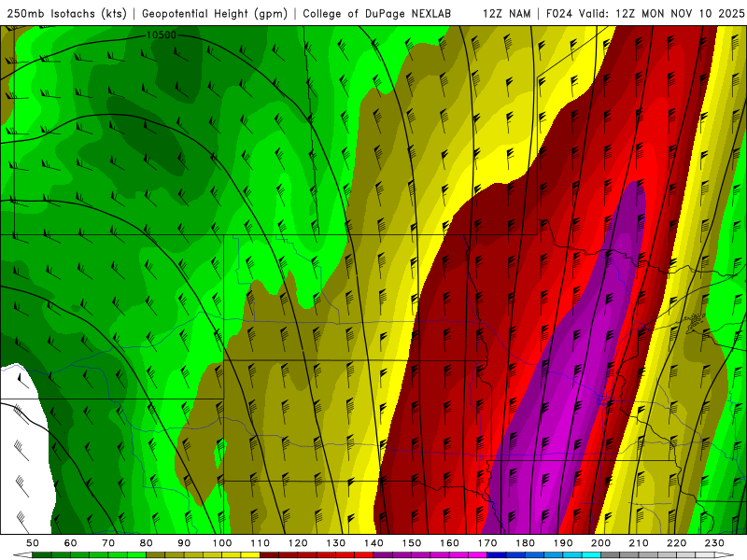Click the 'F024 Valid: 12Z MON NOV 10 2025' text

tap(645, 14)
